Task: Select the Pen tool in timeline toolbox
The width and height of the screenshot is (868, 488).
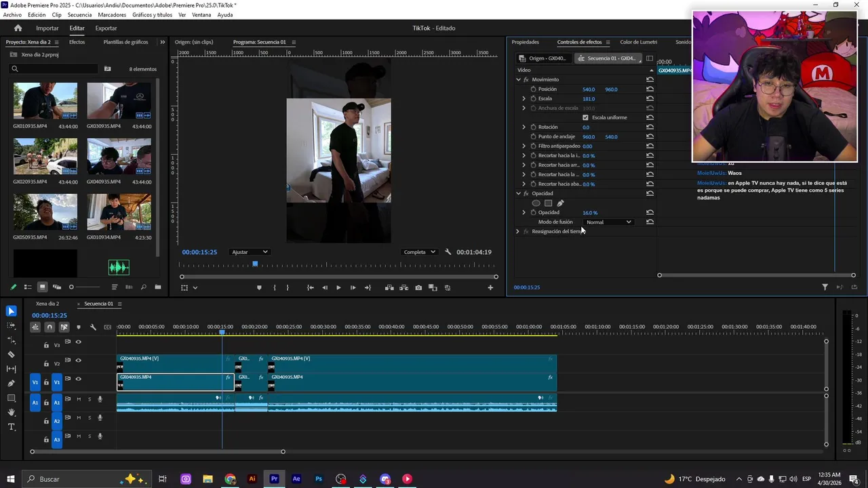Action: coord(11,383)
